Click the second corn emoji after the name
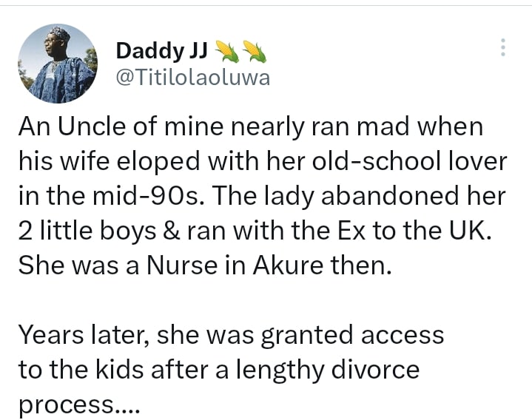 tap(254, 51)
